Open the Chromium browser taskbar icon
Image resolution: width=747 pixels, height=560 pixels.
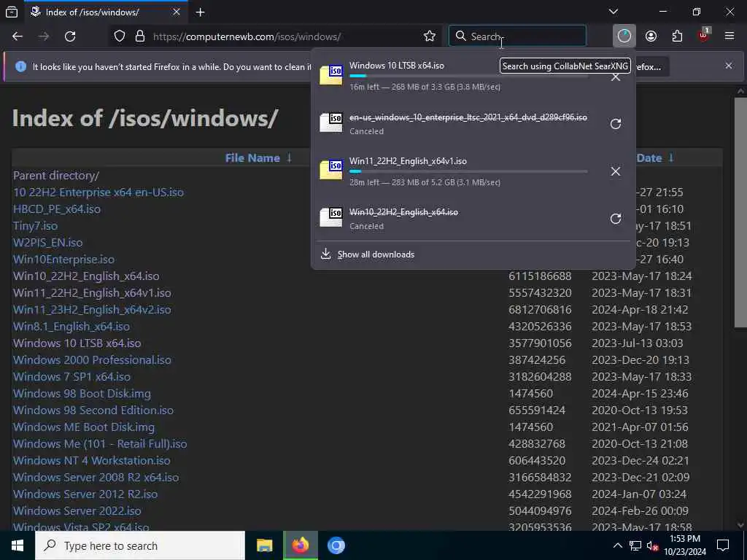[x=336, y=545]
